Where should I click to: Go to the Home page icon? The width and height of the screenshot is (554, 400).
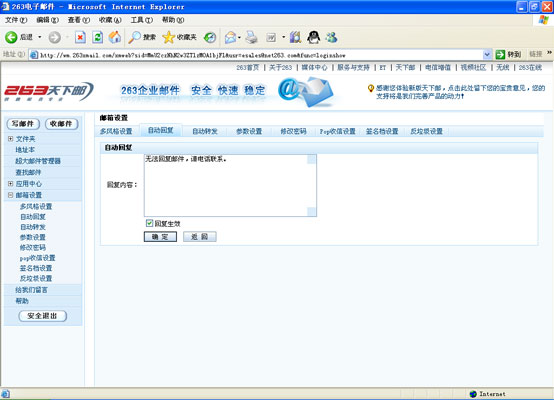[114, 37]
